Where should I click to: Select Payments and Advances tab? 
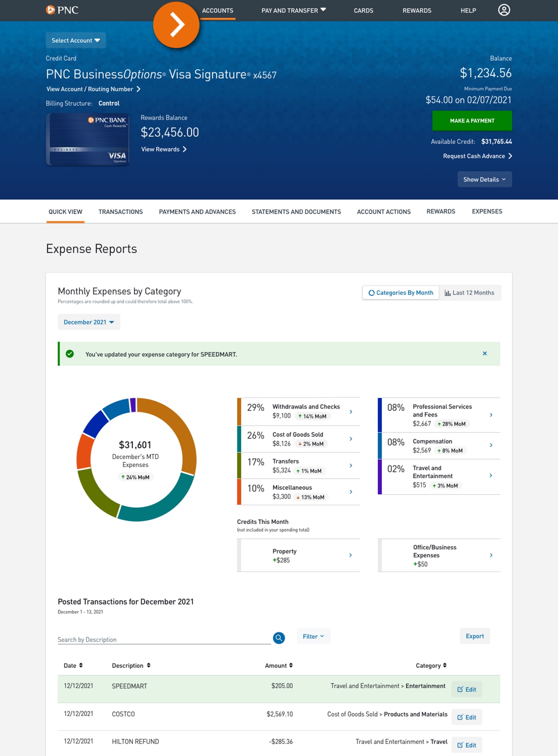pyautogui.click(x=197, y=211)
